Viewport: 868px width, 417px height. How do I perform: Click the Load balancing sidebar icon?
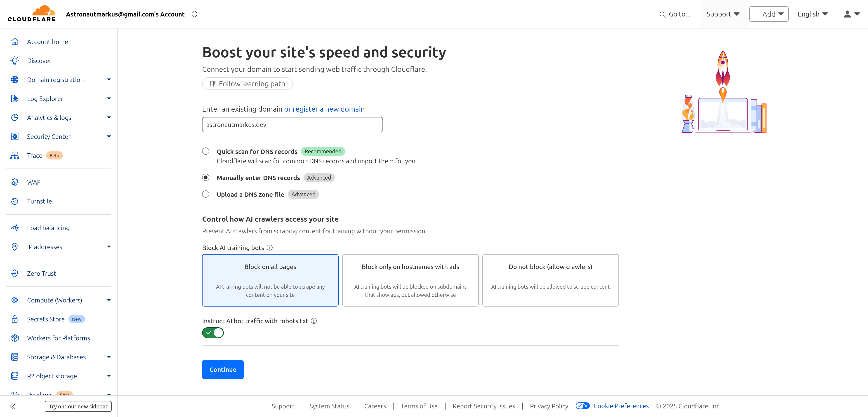pos(14,228)
